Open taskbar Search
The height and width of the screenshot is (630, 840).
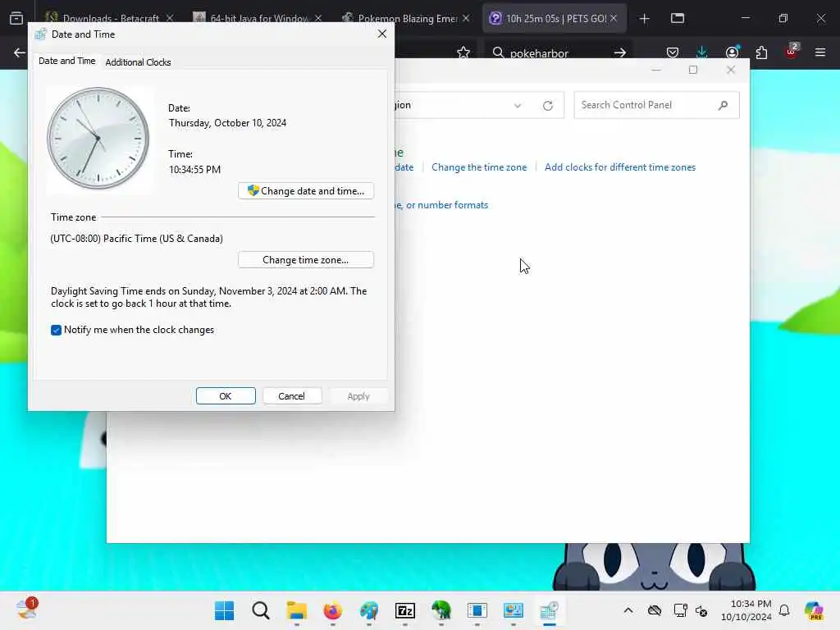[x=260, y=610]
